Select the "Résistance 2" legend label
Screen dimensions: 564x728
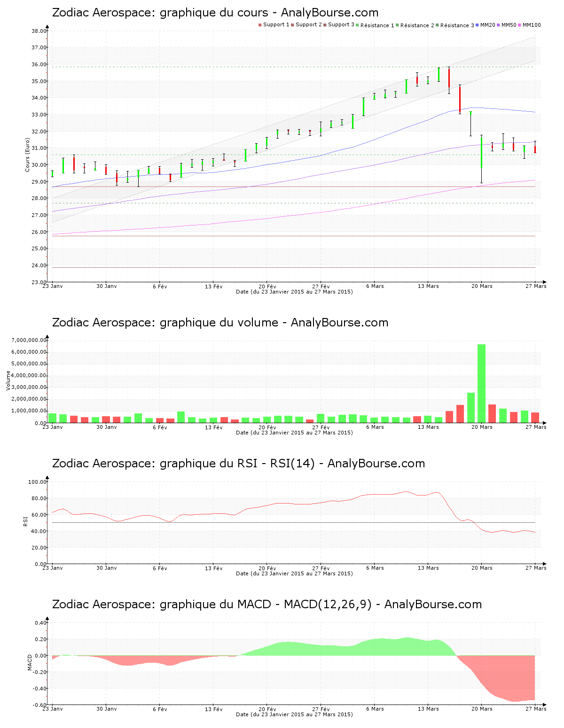(x=417, y=25)
